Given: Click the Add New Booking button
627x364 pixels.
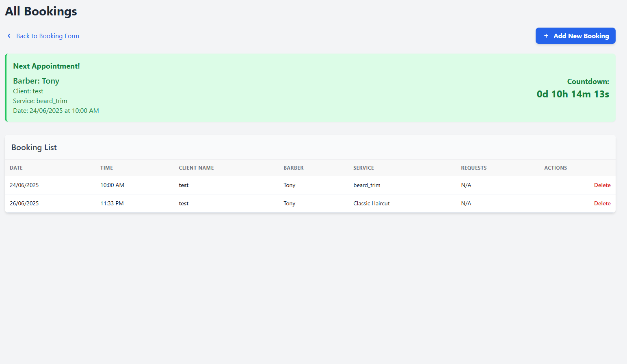Looking at the screenshot, I should click(575, 36).
